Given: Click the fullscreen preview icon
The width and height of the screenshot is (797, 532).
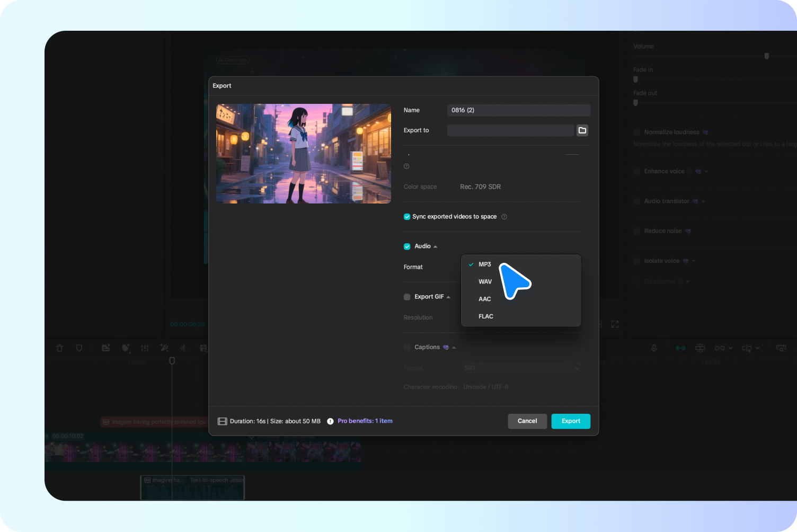Looking at the screenshot, I should click(615, 324).
